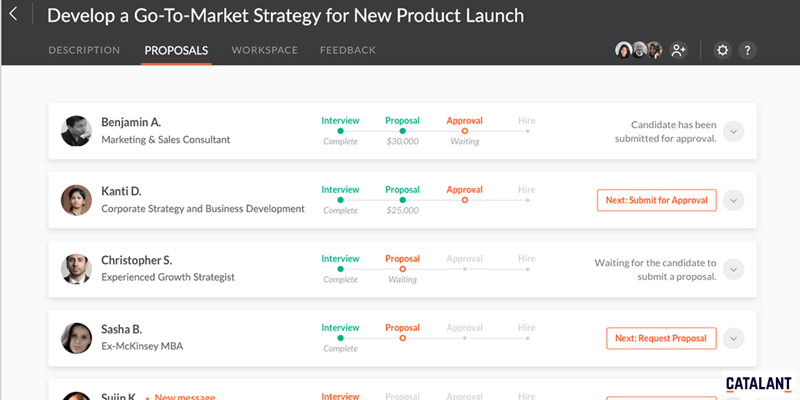Expand Benjamin A.'s proposal row chevron

[x=734, y=131]
